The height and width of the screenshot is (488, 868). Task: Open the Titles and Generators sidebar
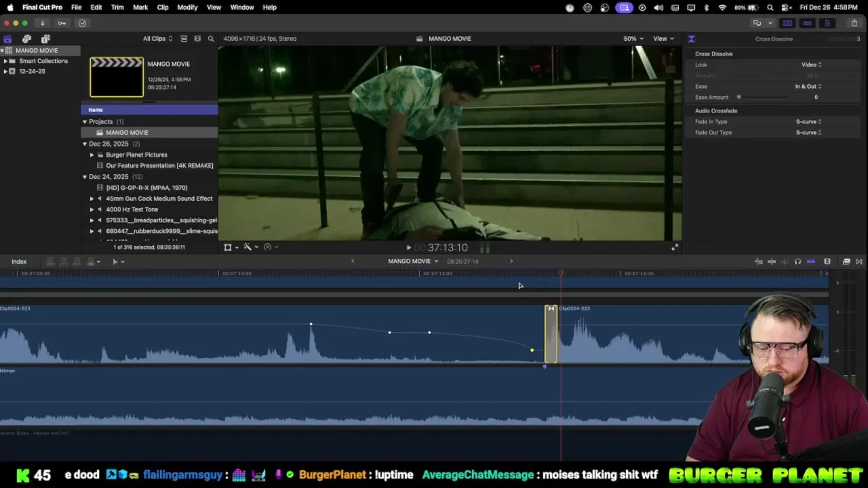pyautogui.click(x=45, y=39)
